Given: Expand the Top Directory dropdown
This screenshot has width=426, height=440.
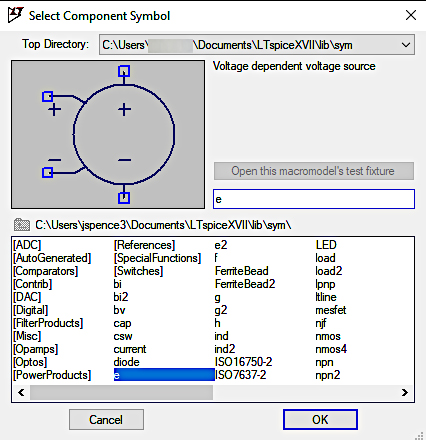Looking at the screenshot, I should point(406,45).
